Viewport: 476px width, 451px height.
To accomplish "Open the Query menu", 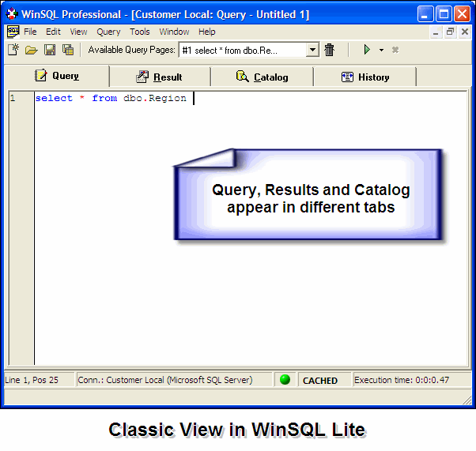I will tap(108, 32).
